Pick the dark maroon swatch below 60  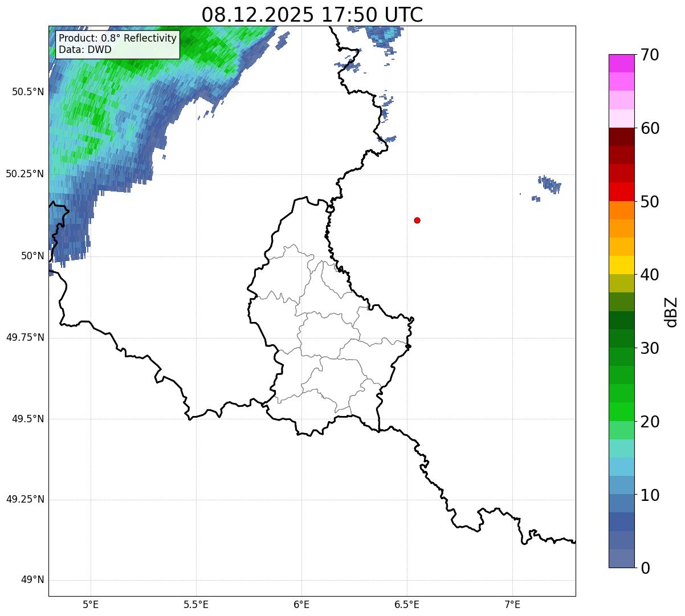pos(622,137)
